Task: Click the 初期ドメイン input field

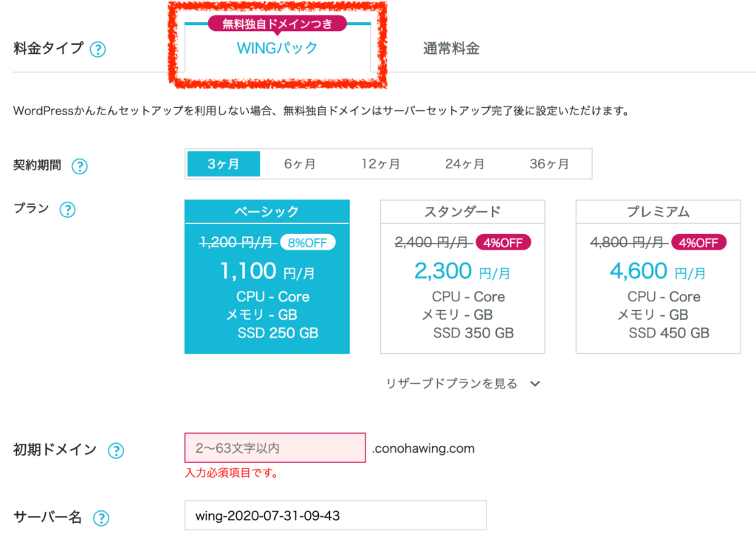Action: coord(275,448)
